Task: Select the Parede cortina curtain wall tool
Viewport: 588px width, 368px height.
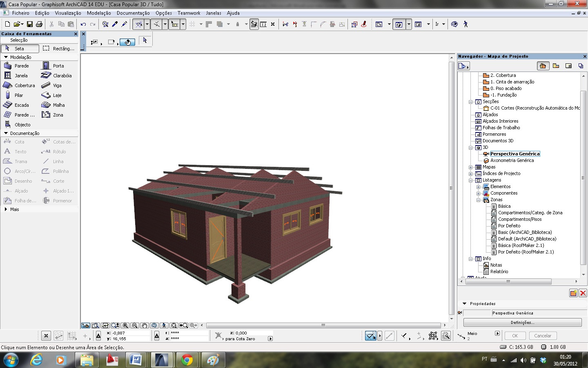Action: 20,115
